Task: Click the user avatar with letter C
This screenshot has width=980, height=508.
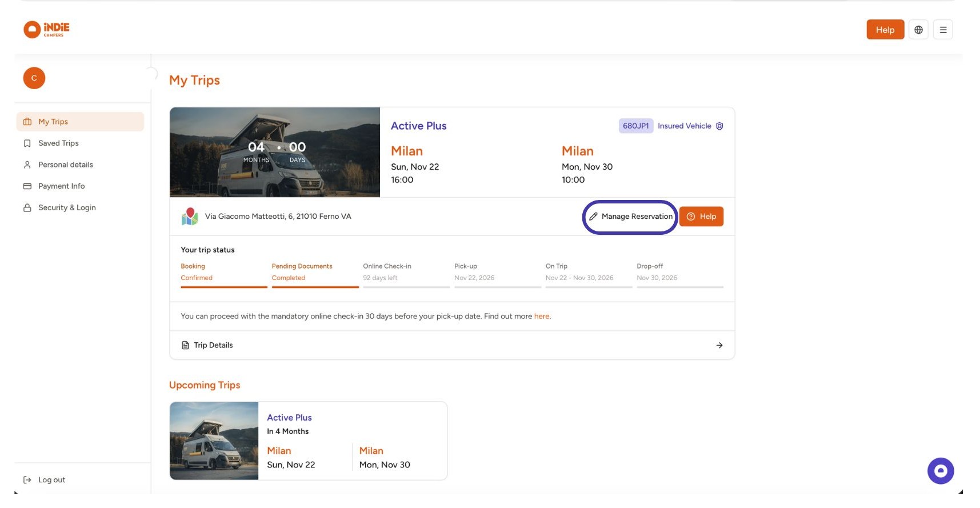Action: coord(34,78)
